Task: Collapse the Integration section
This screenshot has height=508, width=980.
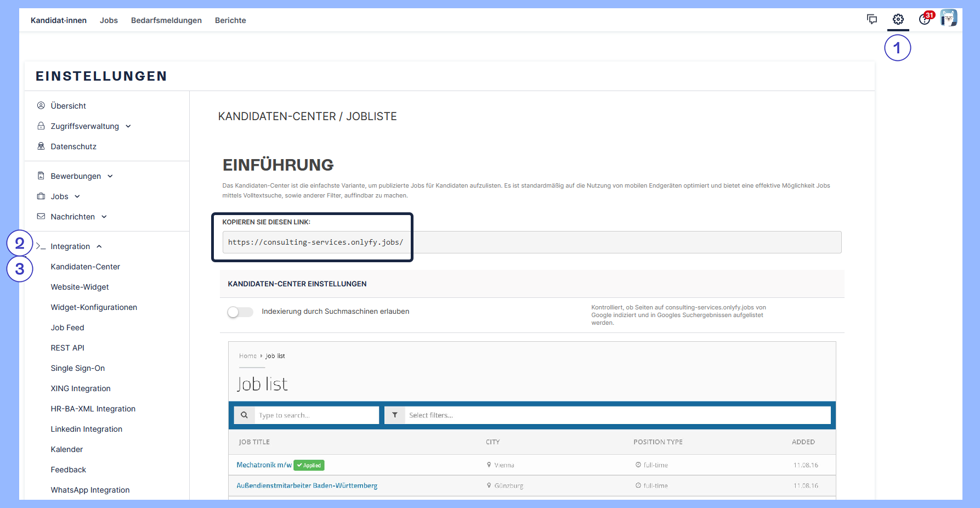Action: 71,246
